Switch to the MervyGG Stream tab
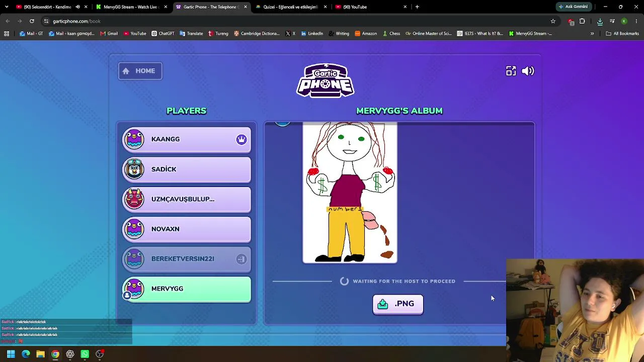Viewport: 644px width, 362px height. point(131,7)
